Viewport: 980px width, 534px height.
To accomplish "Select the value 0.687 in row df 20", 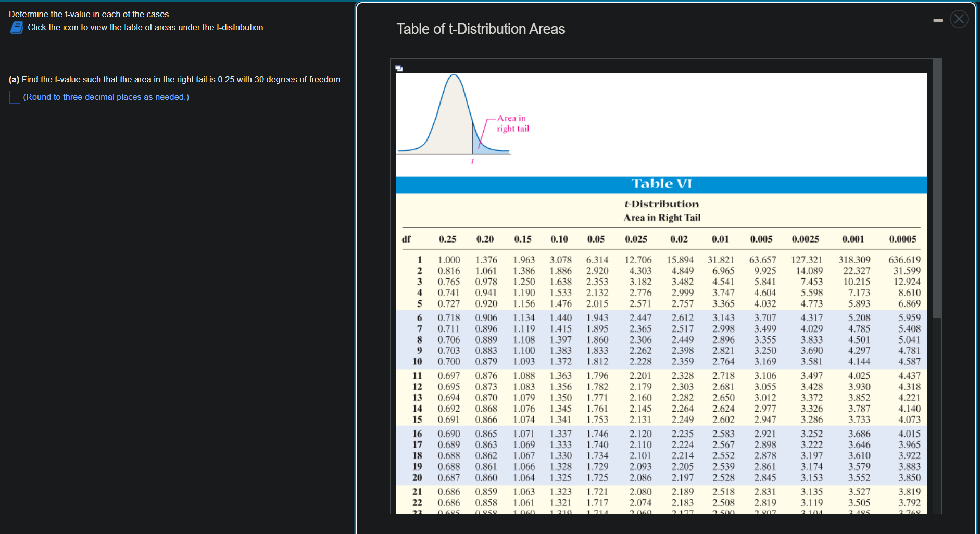I will click(448, 477).
